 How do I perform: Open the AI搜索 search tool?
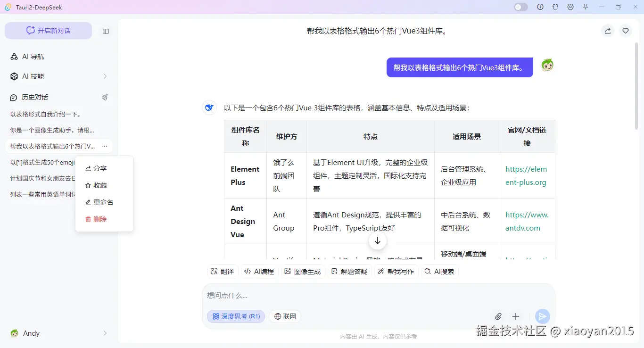click(439, 271)
